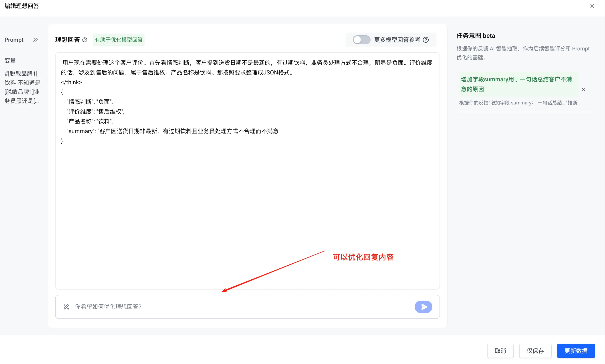Image resolution: width=605 pixels, height=364 pixels.
Task: Click the blue 更新数据 button
Action: click(576, 351)
